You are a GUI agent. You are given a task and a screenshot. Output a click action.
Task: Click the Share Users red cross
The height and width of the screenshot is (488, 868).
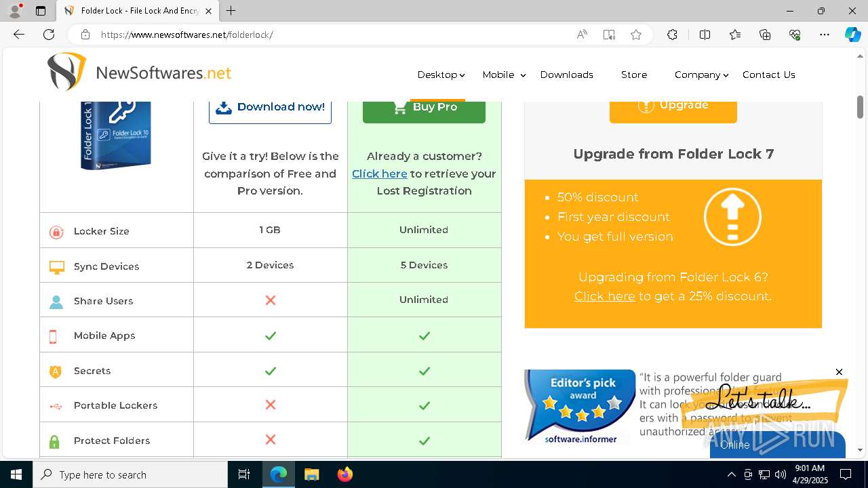pyautogui.click(x=271, y=300)
